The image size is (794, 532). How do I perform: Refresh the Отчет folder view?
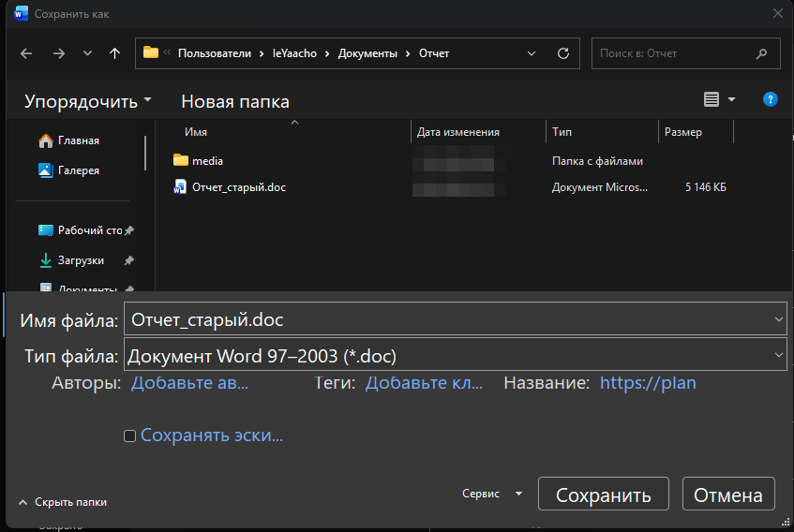[563, 53]
